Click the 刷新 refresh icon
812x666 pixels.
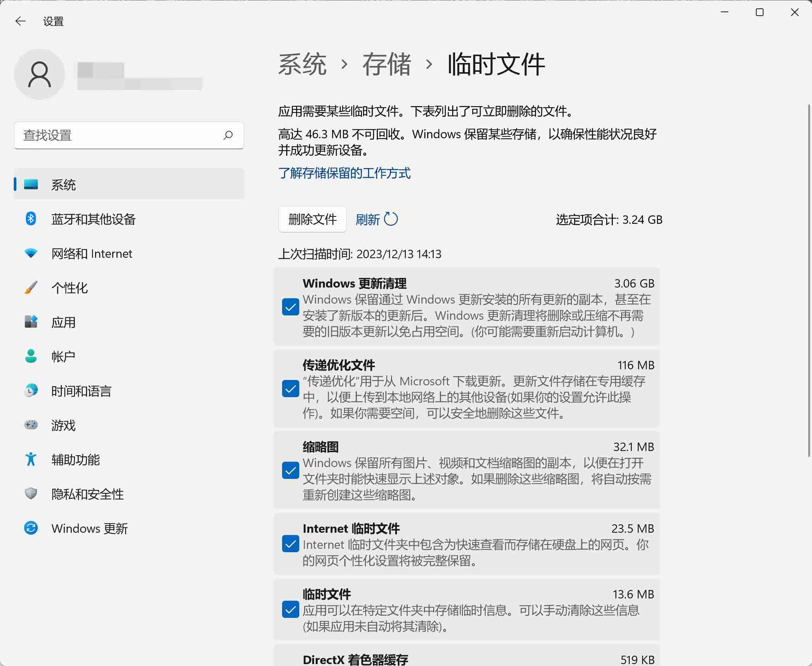pyautogui.click(x=391, y=219)
